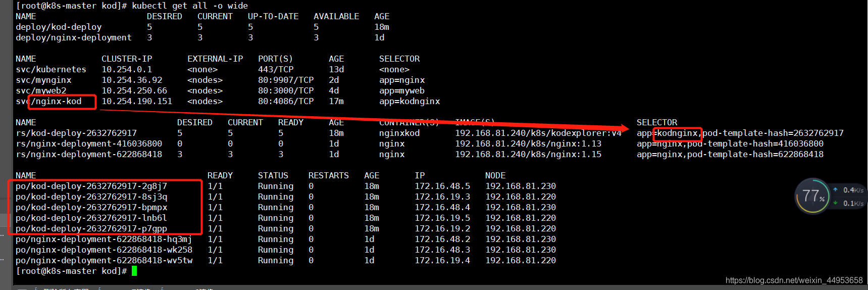This screenshot has height=290, width=868.
Task: Place cursor at the final shell prompt
Action: [134, 271]
